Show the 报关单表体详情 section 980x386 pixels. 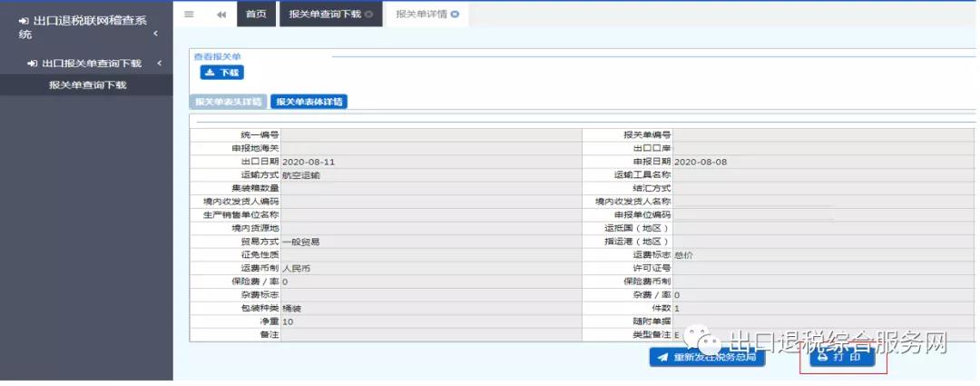coord(309,102)
